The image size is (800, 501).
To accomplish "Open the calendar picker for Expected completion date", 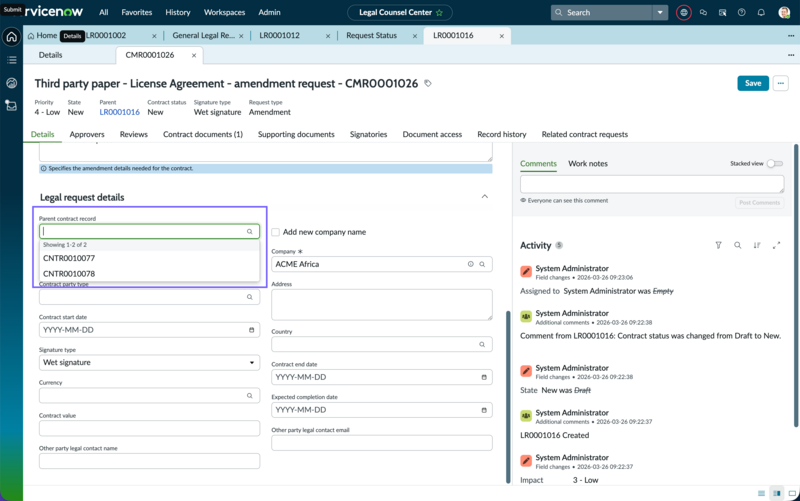I will (484, 410).
